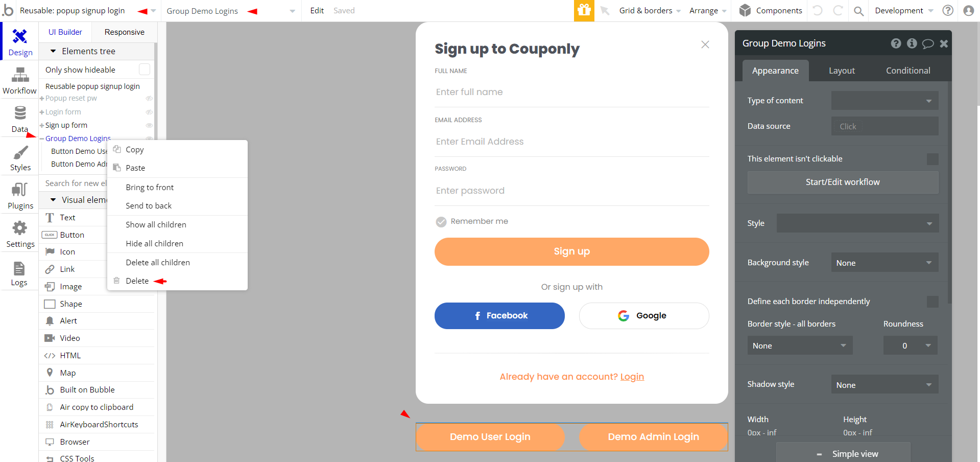Expand the Shadow style dropdown
This screenshot has height=462, width=980.
click(885, 385)
